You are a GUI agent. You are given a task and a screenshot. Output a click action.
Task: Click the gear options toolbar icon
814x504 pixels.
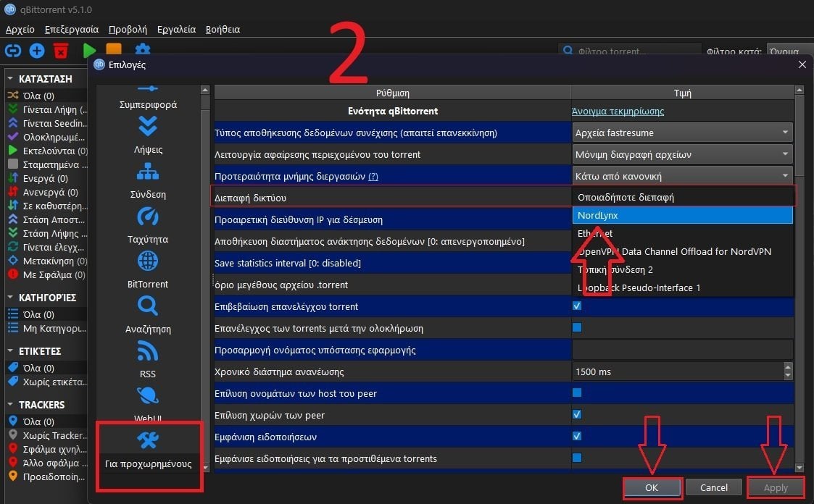coord(142,49)
